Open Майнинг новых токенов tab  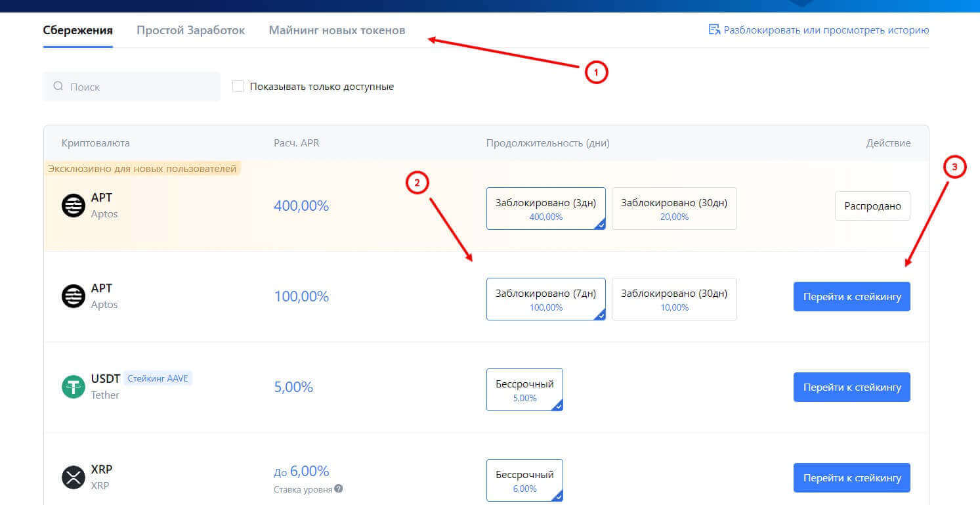[337, 30]
